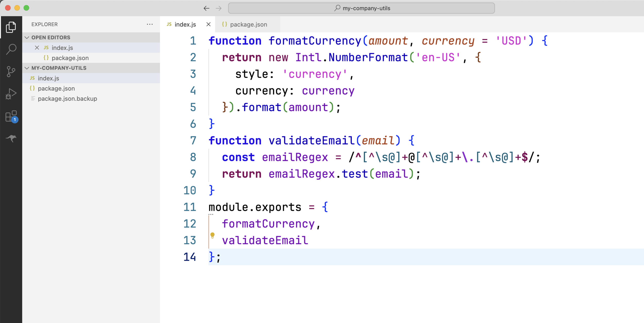Open the Search view icon

click(x=11, y=49)
